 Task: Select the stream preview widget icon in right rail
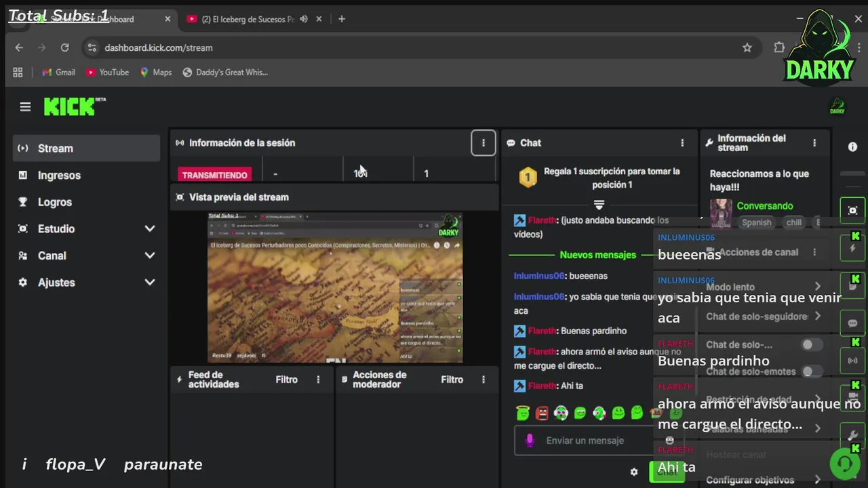852,210
